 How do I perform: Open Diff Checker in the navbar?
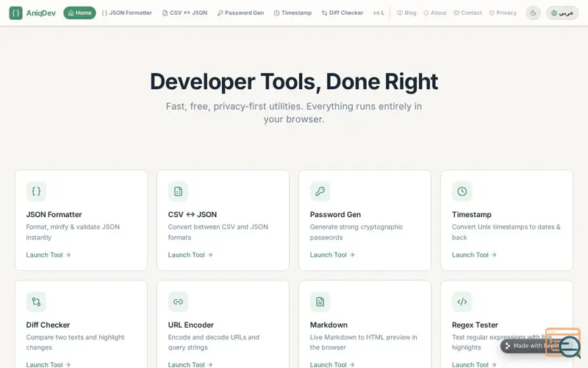(x=343, y=13)
